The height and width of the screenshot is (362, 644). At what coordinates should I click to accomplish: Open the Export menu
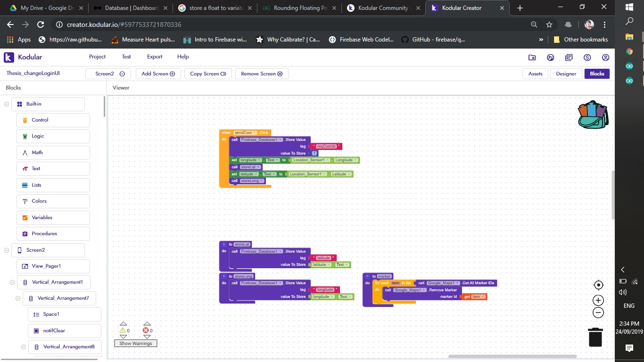[154, 57]
